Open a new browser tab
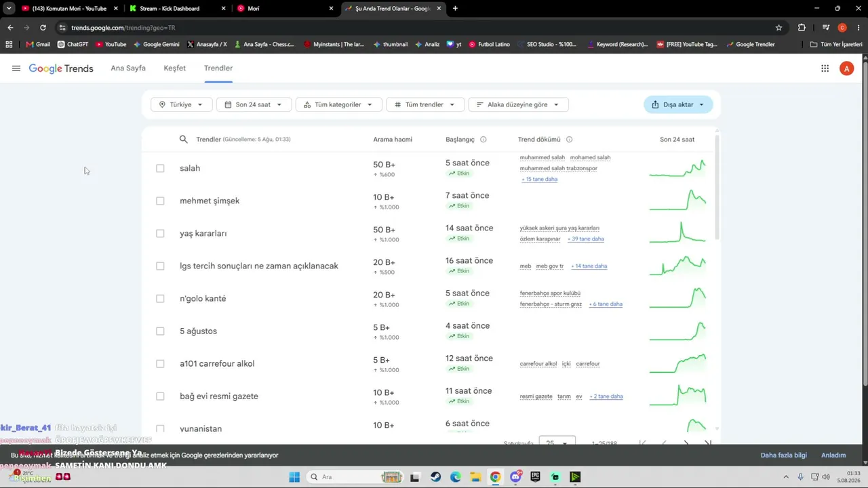868x488 pixels. point(455,9)
